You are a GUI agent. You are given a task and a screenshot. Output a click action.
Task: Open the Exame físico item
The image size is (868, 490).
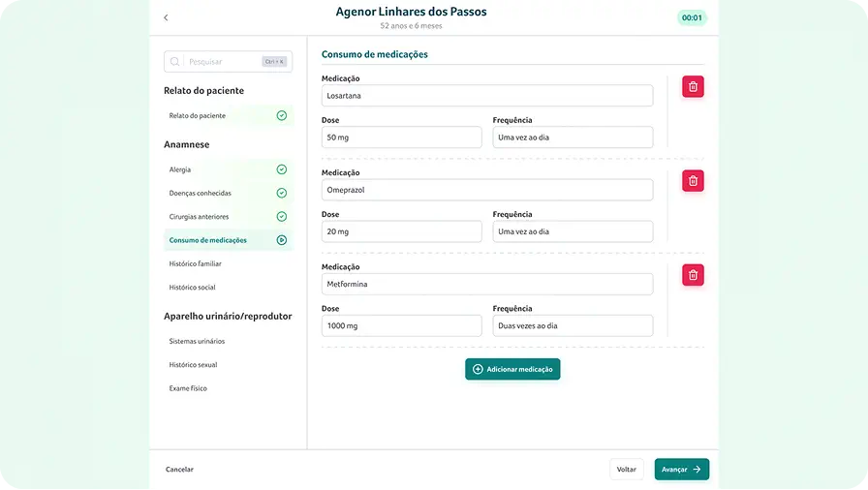pyautogui.click(x=188, y=388)
